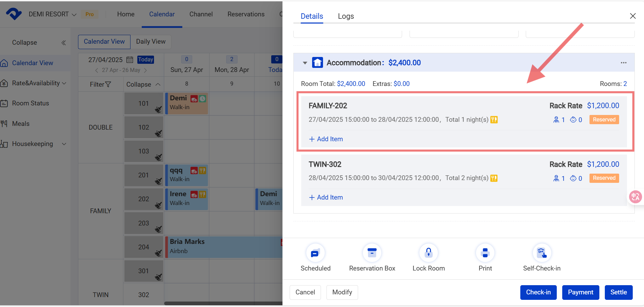Click the Scheduled icon

pos(315,253)
